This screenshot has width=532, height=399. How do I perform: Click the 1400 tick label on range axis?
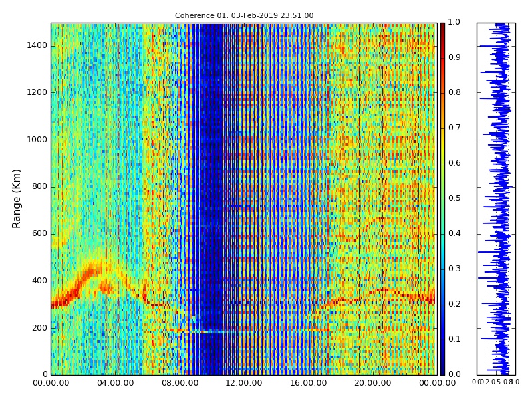point(37,45)
